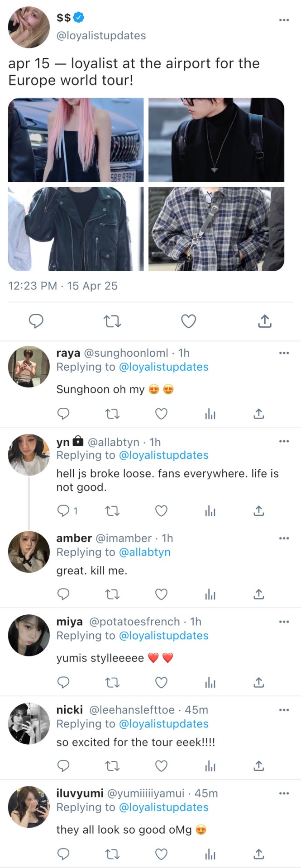Open miya's profile picture
This screenshot has width=301, height=868.
coord(29,635)
